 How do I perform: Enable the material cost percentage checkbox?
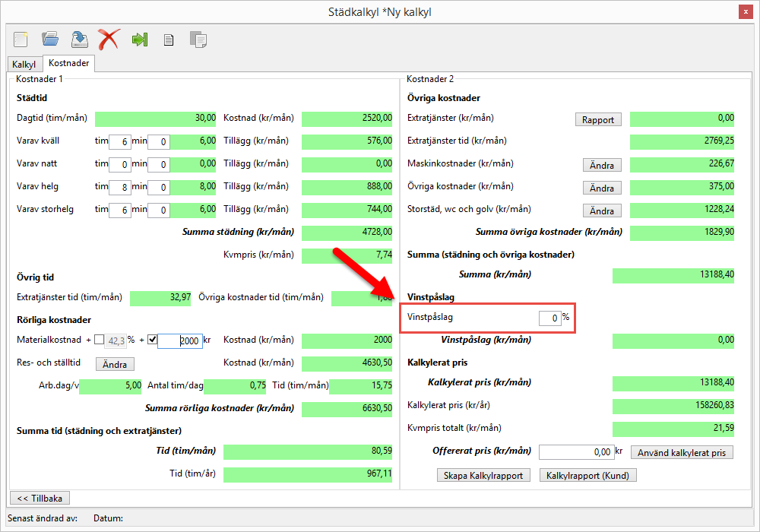(x=99, y=340)
